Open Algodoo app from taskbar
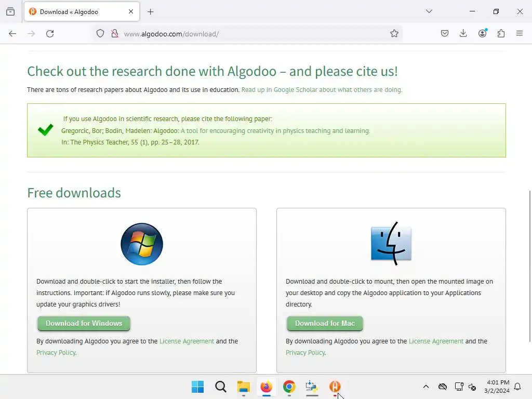 pyautogui.click(x=335, y=387)
